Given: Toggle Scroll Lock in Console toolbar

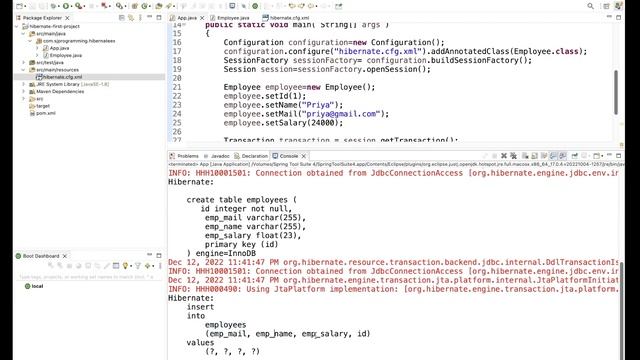Looking at the screenshot, I should [x=534, y=156].
